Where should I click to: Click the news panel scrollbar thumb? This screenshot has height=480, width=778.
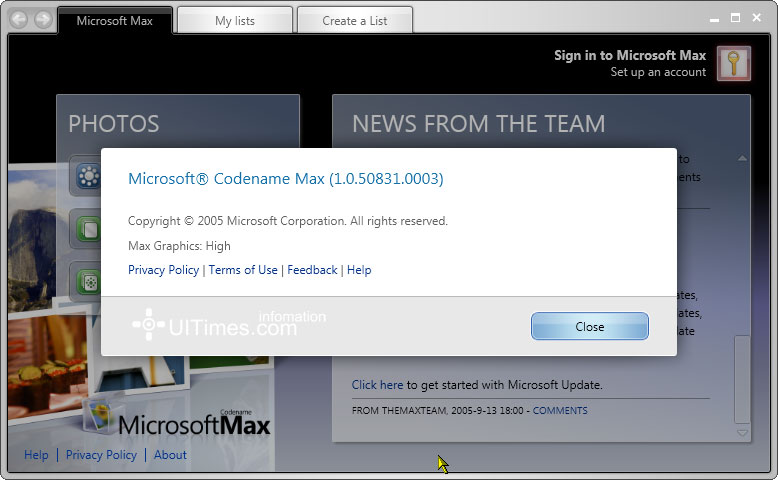tap(742, 378)
